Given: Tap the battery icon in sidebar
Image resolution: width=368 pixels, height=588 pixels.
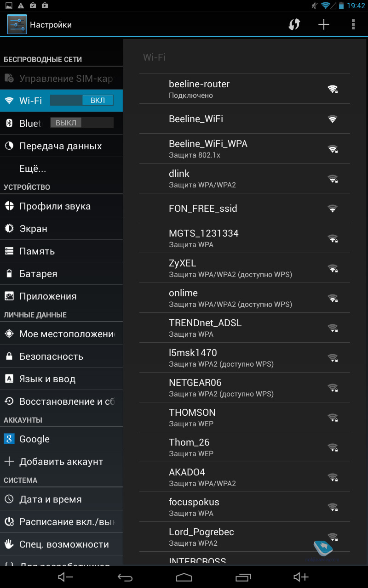Looking at the screenshot, I should [9, 274].
